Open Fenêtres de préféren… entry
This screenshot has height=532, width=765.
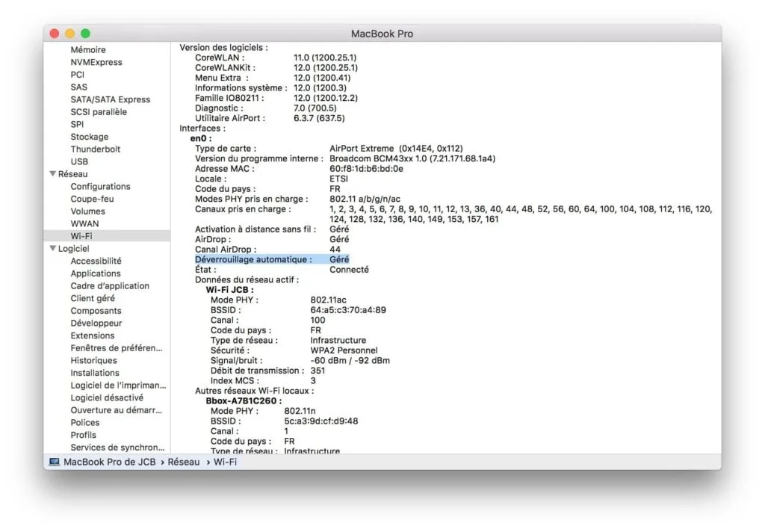tap(116, 348)
